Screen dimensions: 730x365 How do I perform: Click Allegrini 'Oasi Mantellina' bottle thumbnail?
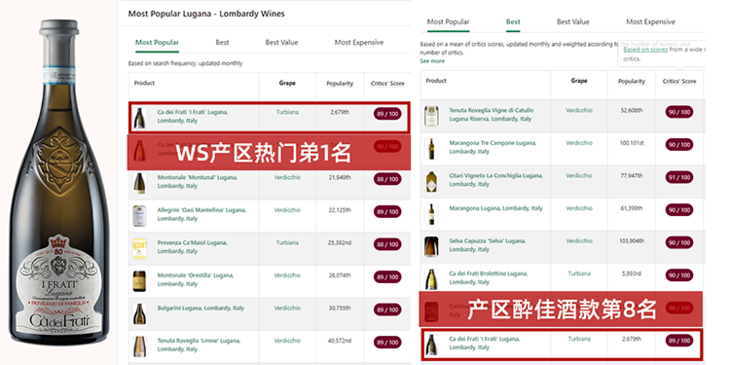click(139, 216)
